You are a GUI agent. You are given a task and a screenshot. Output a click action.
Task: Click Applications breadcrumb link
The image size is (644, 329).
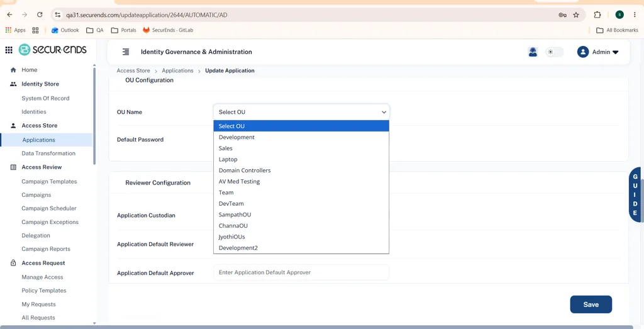pyautogui.click(x=177, y=70)
